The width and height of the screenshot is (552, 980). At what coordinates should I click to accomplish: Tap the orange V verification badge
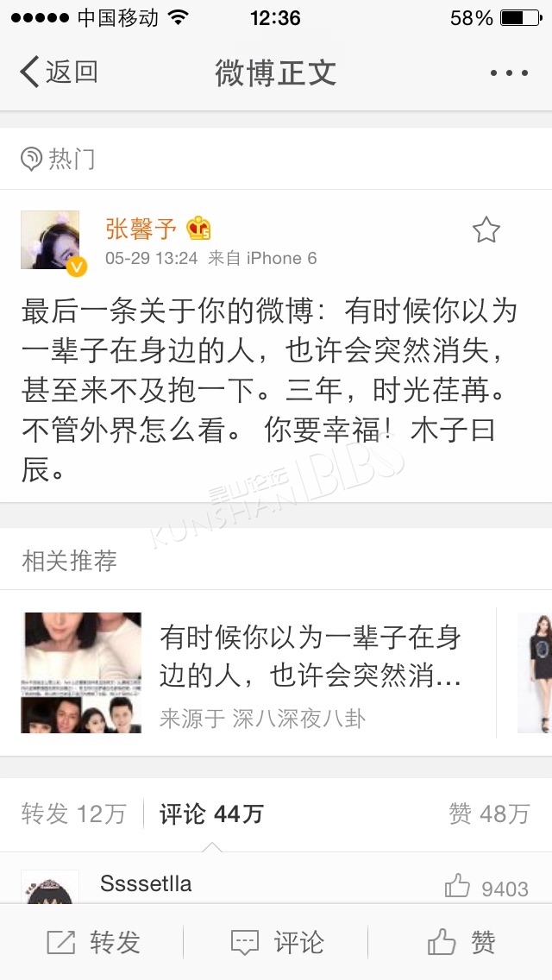click(76, 267)
